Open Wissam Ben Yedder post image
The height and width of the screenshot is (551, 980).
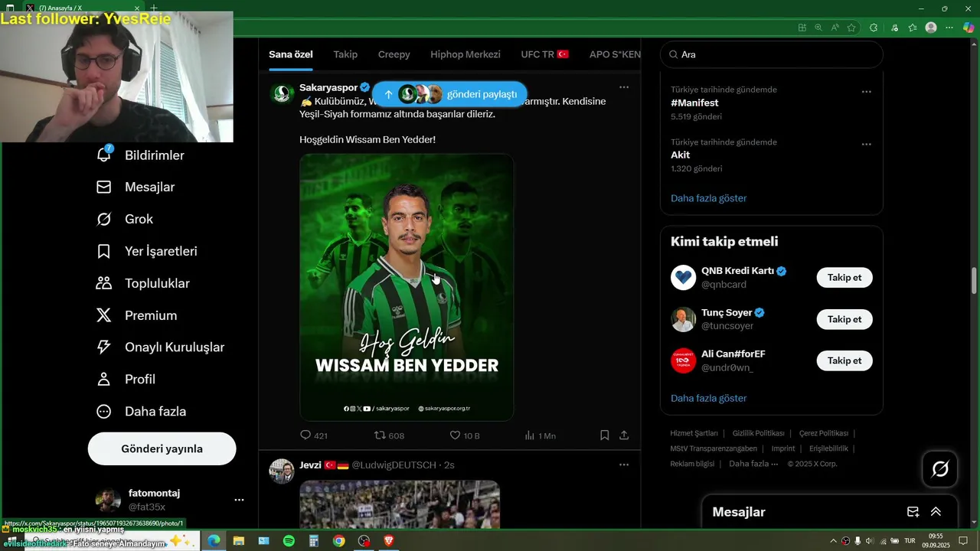(x=407, y=287)
